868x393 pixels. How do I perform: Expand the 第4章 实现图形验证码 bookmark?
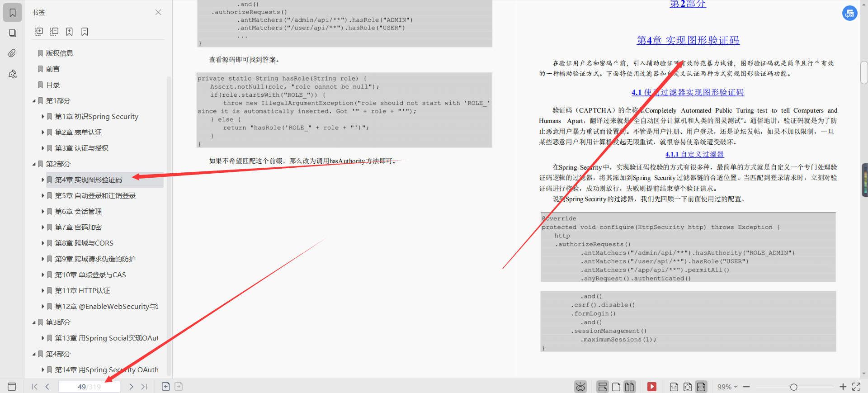coord(43,180)
